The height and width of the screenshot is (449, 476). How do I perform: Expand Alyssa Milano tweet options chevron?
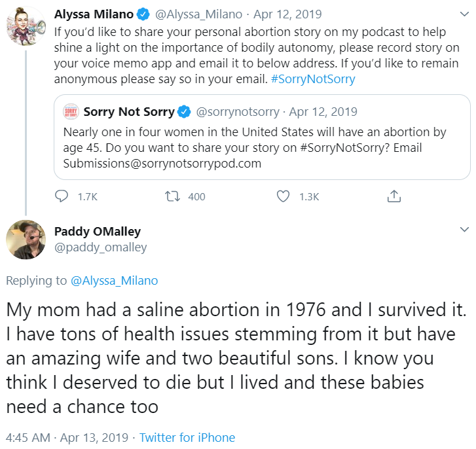464,14
